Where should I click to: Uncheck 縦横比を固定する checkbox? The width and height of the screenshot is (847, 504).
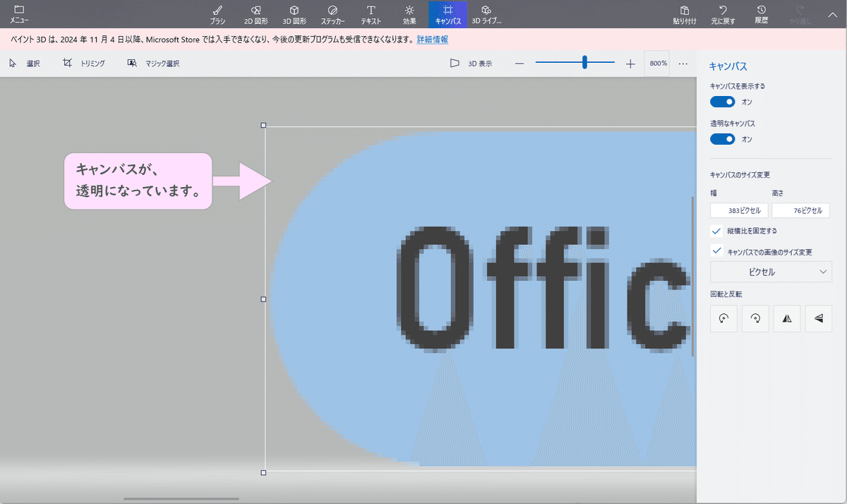[717, 231]
